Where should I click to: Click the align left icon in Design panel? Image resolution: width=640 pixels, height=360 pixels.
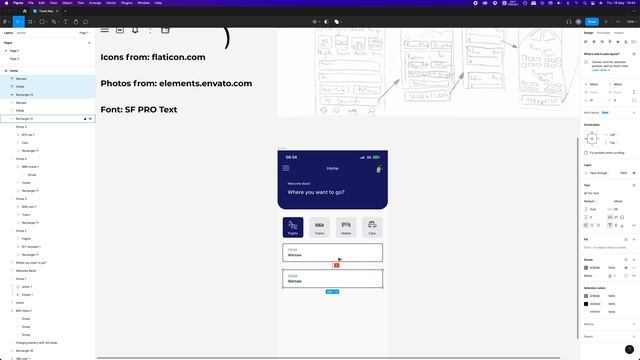(x=586, y=42)
